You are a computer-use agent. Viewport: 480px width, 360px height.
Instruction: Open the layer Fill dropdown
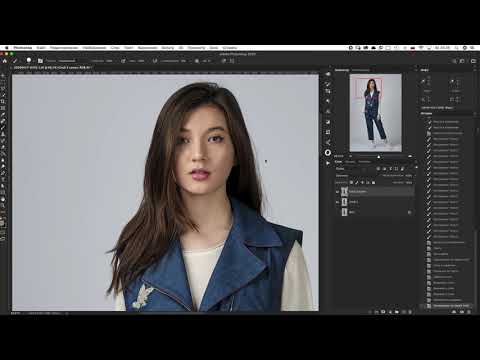click(409, 182)
